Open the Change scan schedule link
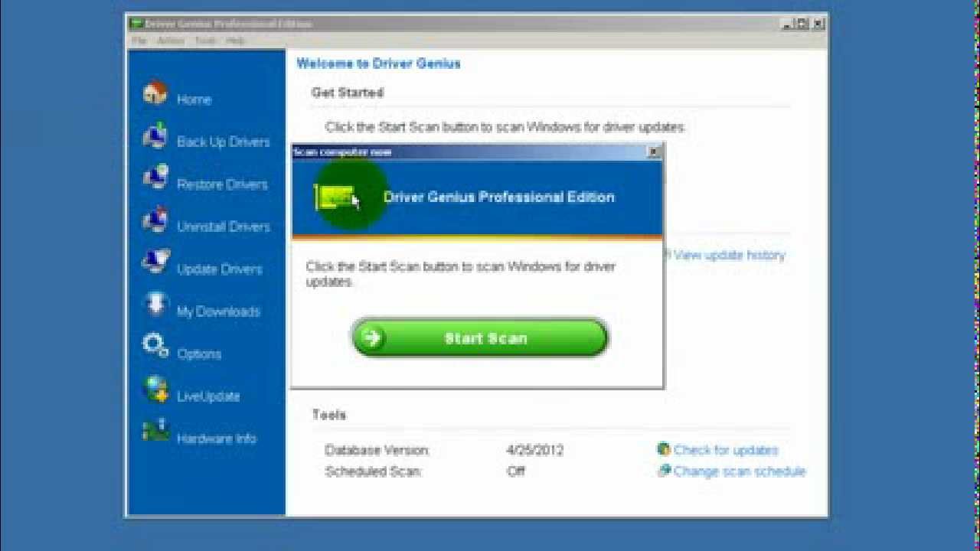Screen dimensions: 980x551 coord(740,471)
